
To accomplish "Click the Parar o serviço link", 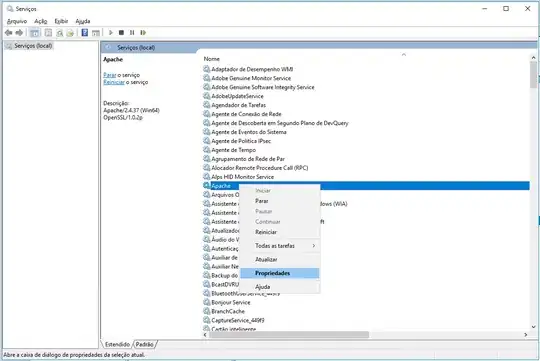I will click(121, 75).
